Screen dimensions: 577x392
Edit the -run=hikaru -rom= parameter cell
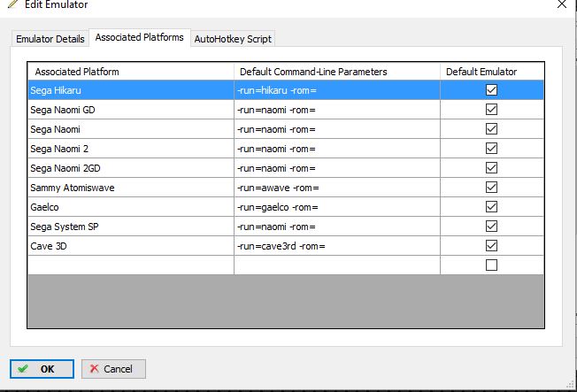[x=337, y=90]
